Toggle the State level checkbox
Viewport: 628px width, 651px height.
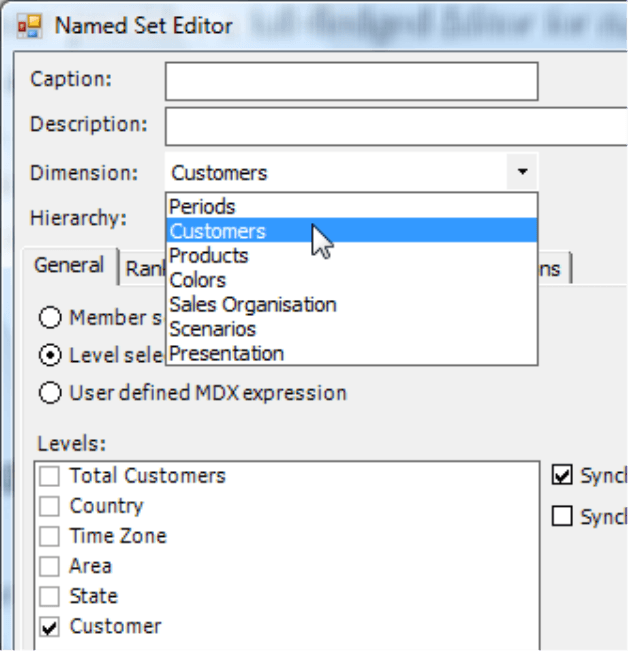tap(50, 597)
